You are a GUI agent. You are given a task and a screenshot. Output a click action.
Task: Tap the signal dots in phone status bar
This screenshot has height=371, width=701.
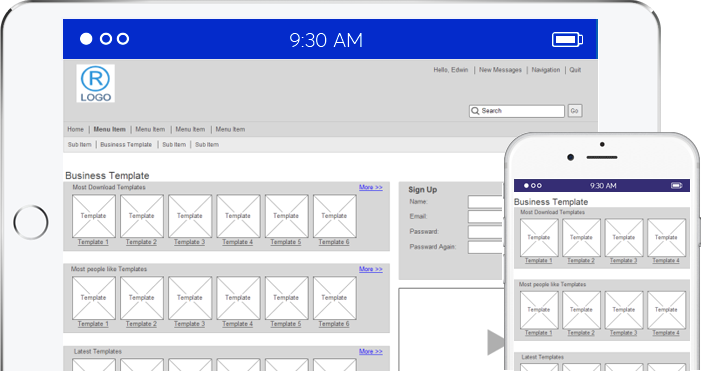pyautogui.click(x=532, y=186)
